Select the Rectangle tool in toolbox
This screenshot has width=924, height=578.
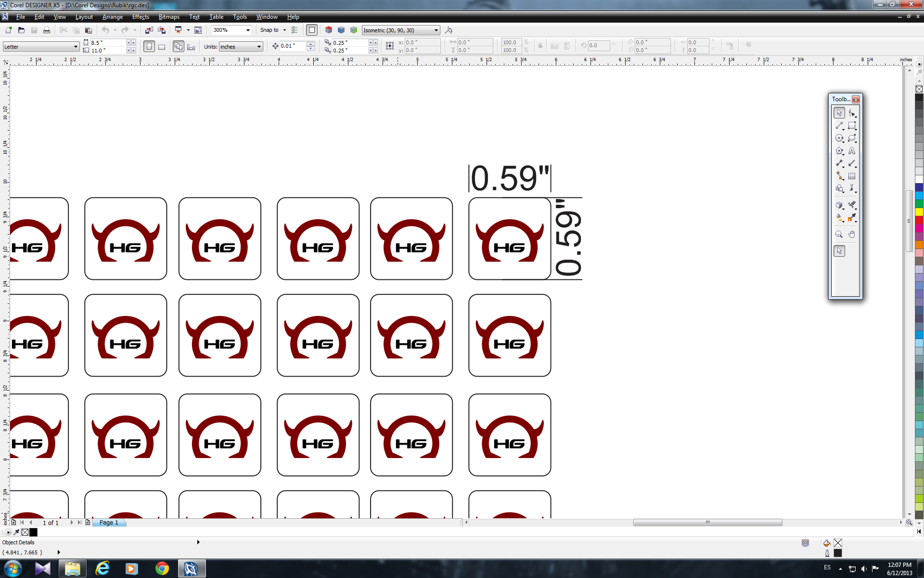[x=851, y=125]
